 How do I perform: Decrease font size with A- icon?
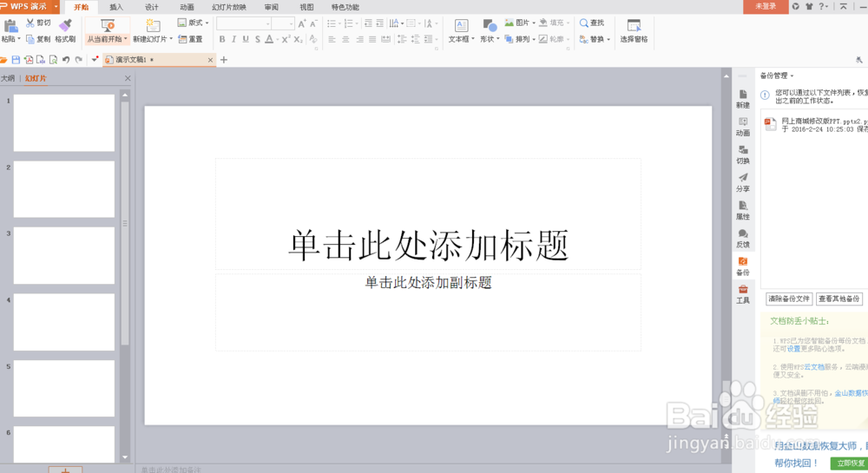pos(313,23)
